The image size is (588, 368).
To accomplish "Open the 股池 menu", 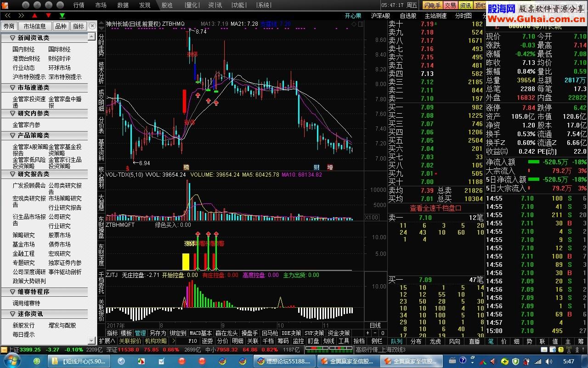I will 167,5.
